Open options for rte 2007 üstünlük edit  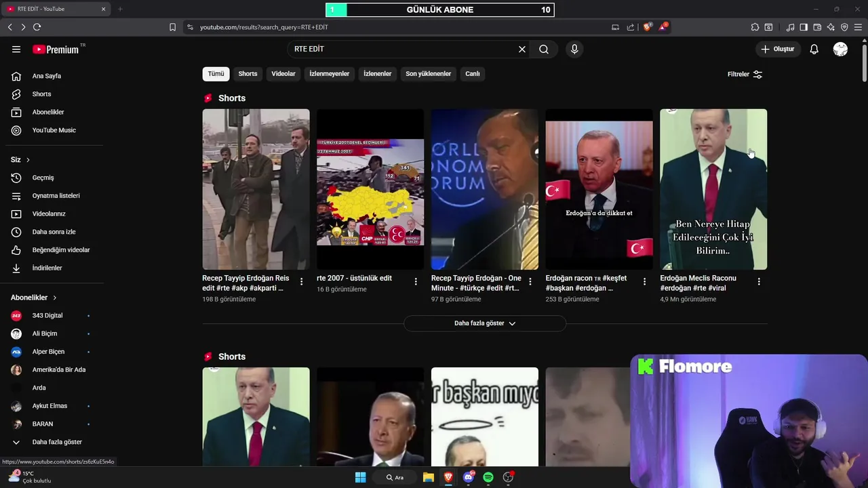(x=416, y=281)
